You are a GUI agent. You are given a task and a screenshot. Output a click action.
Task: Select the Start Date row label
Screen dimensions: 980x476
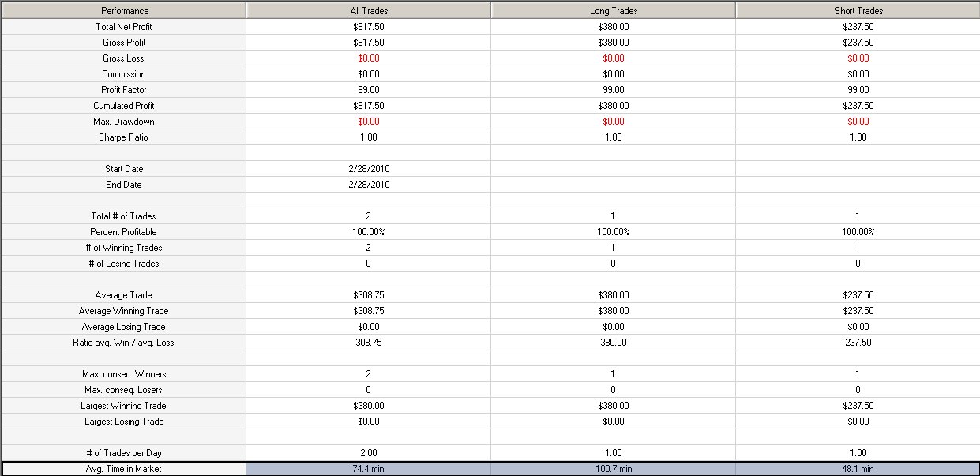[x=124, y=169]
